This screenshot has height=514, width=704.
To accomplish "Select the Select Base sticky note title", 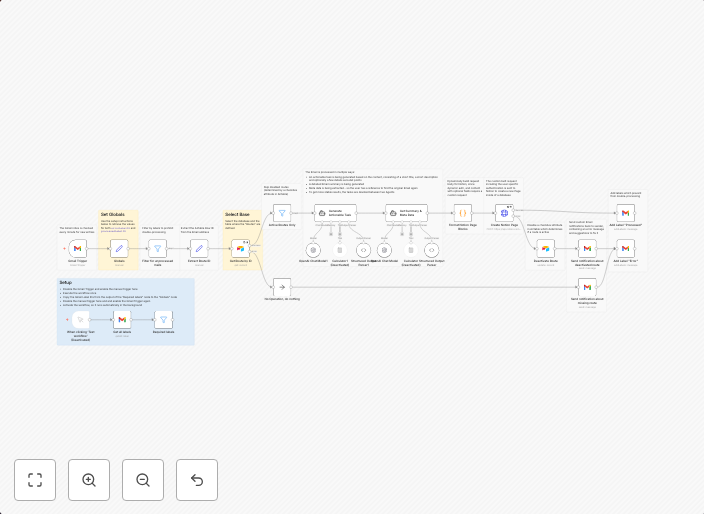I will coord(237,215).
